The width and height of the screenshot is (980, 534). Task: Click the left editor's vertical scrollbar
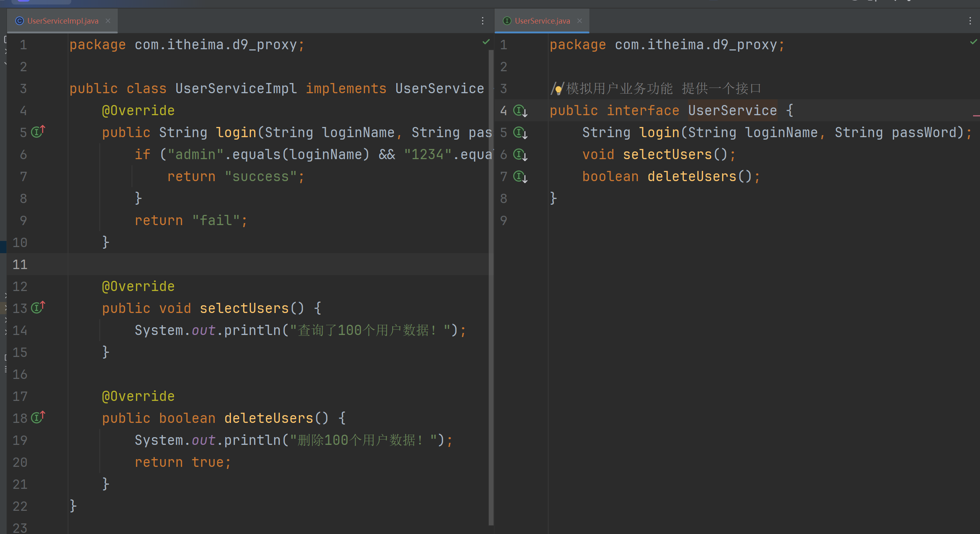coord(491,285)
